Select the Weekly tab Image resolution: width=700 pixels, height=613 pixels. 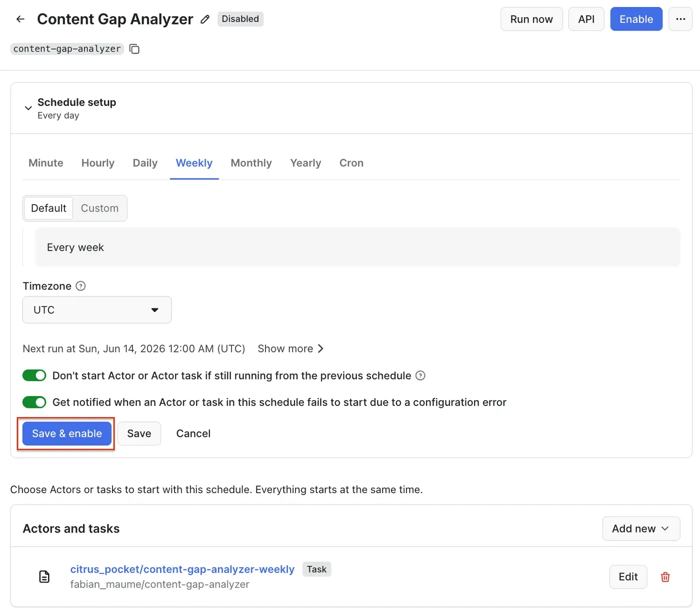point(194,163)
